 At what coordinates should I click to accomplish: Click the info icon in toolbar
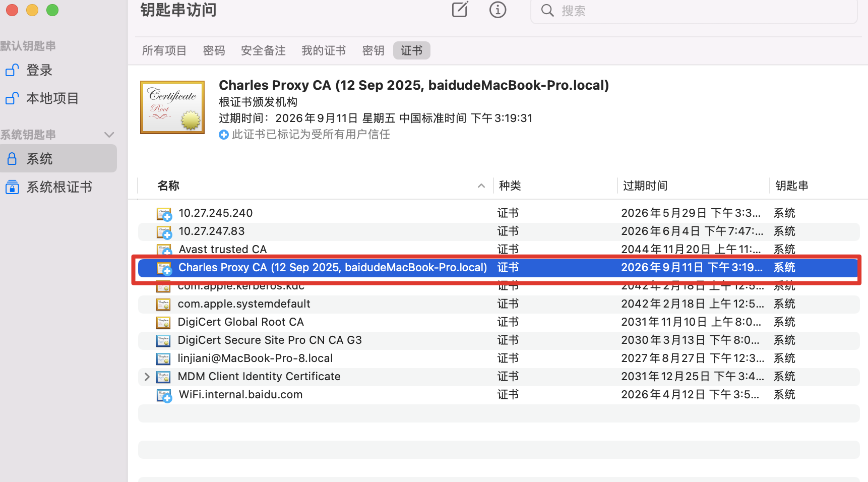(498, 10)
